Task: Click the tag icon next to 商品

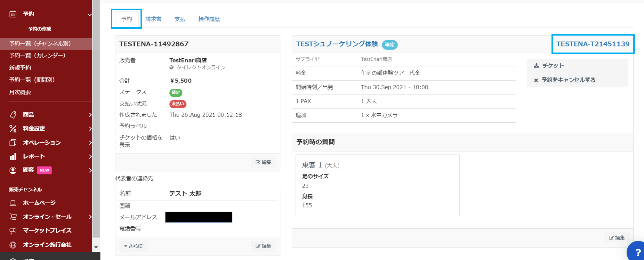Action: coord(13,115)
